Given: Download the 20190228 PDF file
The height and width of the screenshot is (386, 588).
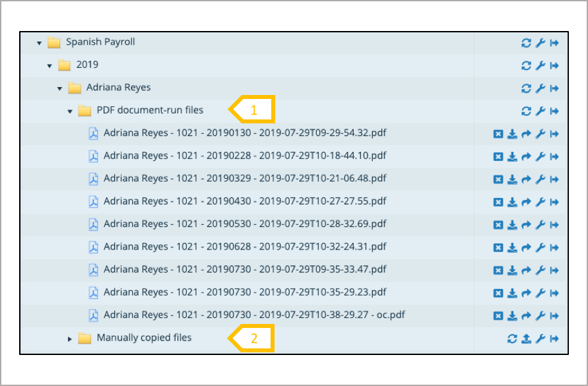Looking at the screenshot, I should pos(512,157).
